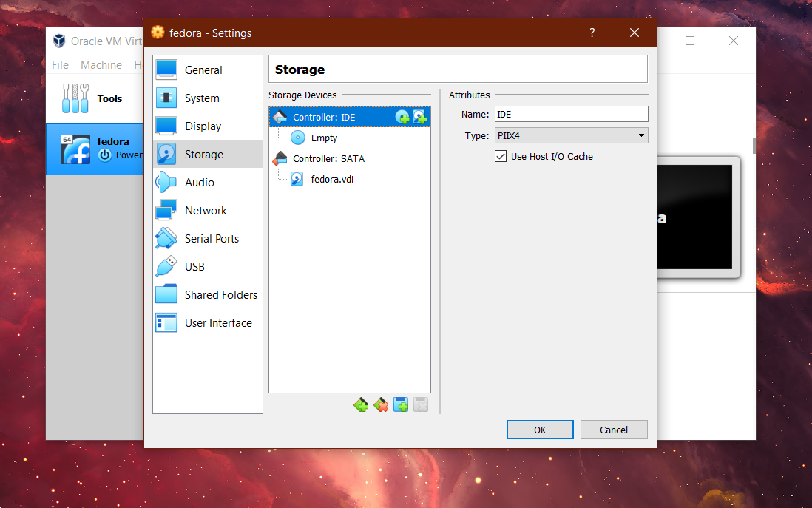Open the General settings category
Viewport: 812px width, 508px height.
208,70
